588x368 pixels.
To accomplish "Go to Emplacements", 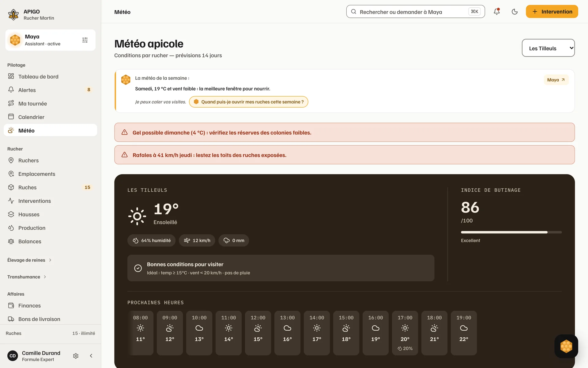I will point(50,174).
